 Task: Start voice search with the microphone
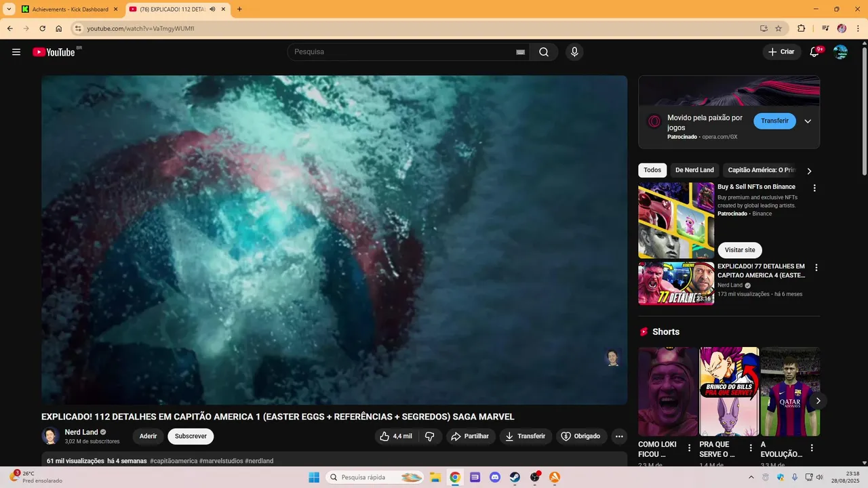click(x=574, y=52)
